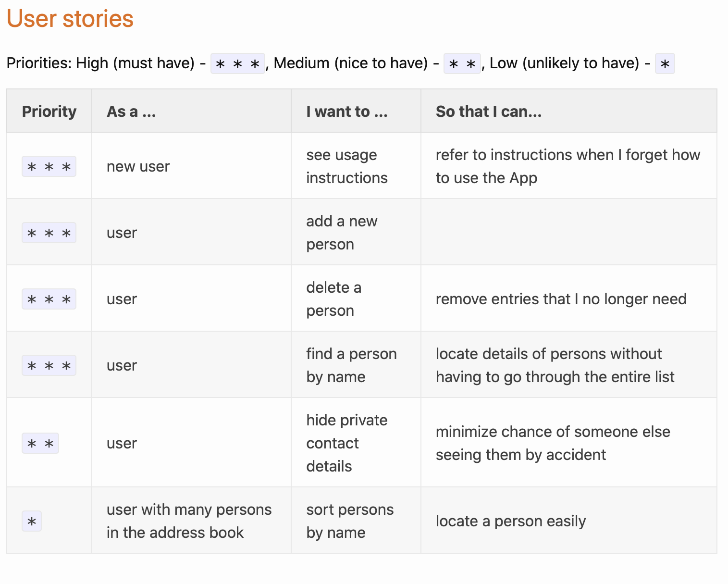Click the three-star badge in the priorities legend
The image size is (728, 584).
pyautogui.click(x=238, y=63)
